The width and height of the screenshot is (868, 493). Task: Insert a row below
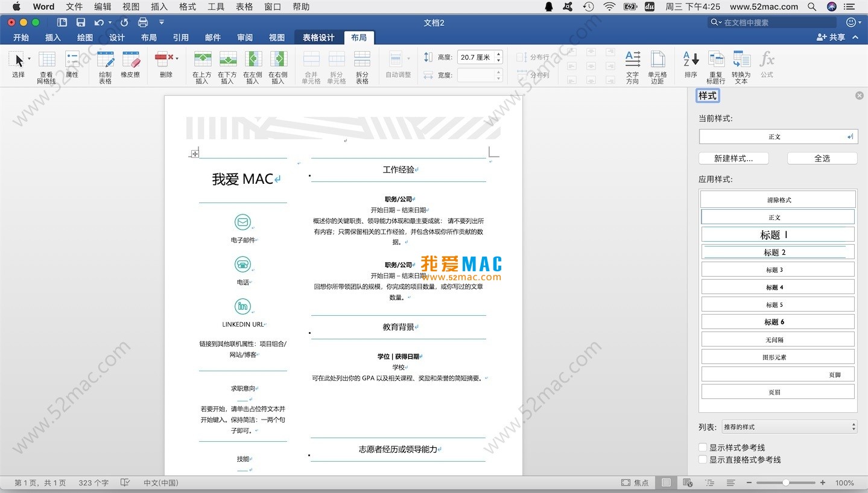(x=227, y=67)
